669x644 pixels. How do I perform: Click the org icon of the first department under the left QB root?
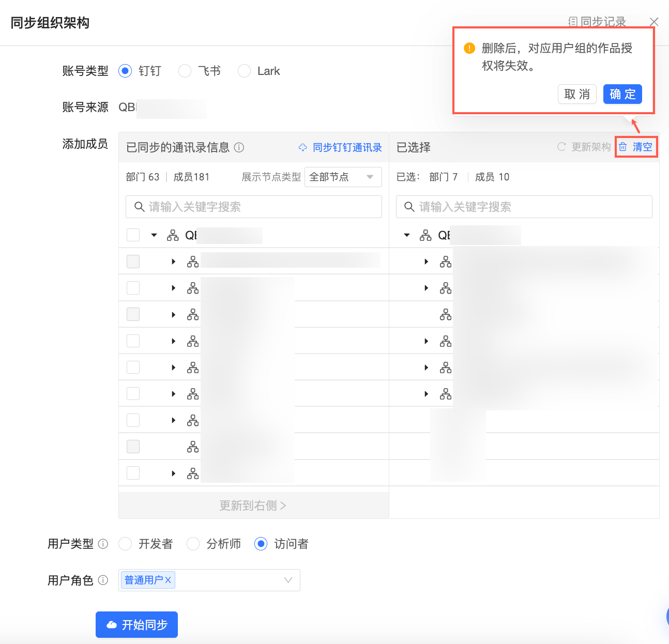(193, 262)
